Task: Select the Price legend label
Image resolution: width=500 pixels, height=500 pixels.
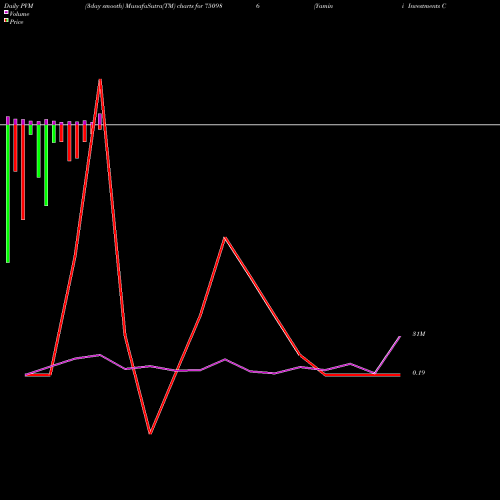Action: click(16, 22)
